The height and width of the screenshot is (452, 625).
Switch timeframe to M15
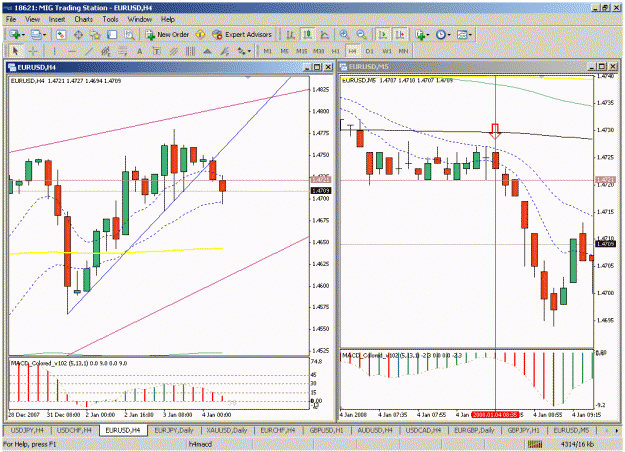click(301, 51)
